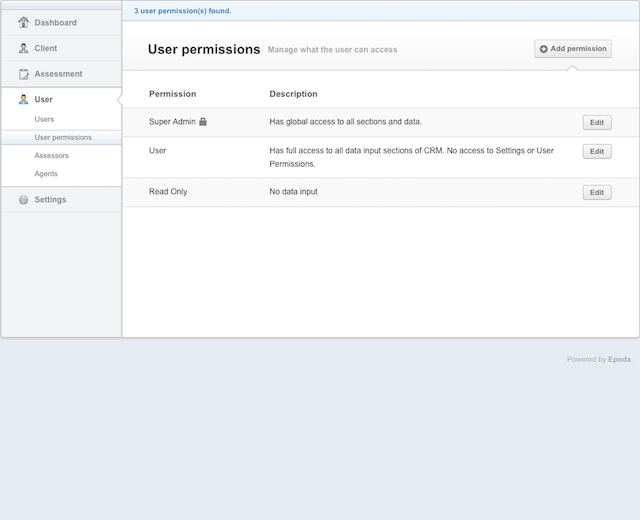640x520 pixels.
Task: Click the Settings gear icon
Action: tap(24, 200)
